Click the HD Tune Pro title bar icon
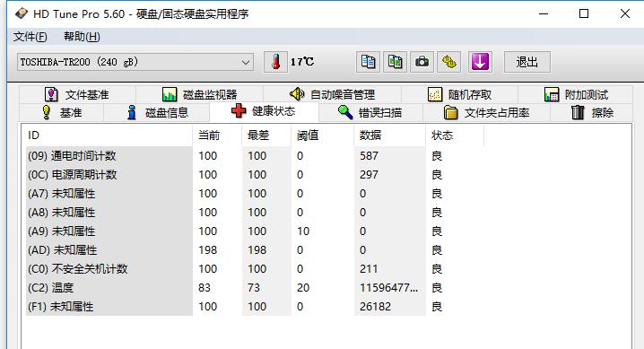Image resolution: width=644 pixels, height=349 pixels. pyautogui.click(x=22, y=14)
